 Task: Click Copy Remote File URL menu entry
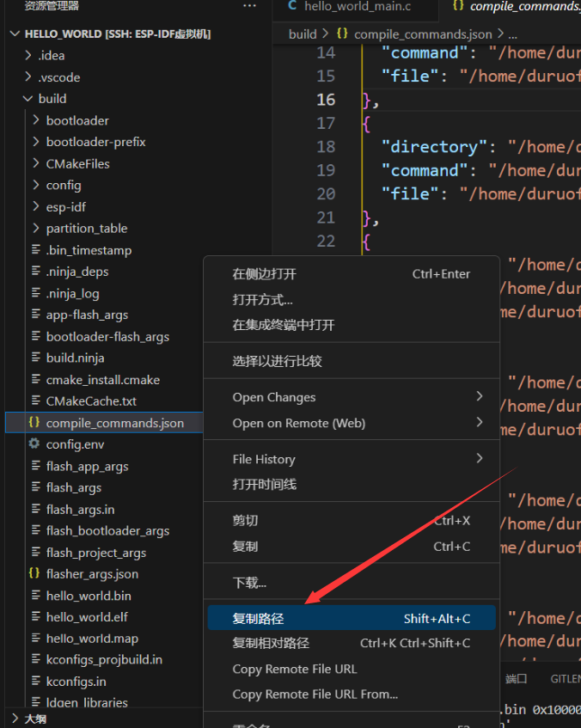(x=294, y=669)
